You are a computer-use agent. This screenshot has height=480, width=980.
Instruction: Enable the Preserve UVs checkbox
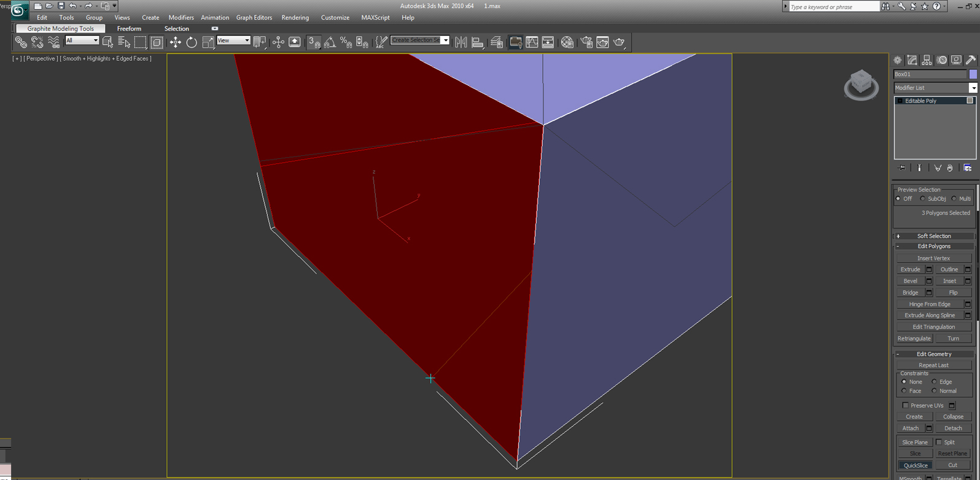(x=905, y=405)
